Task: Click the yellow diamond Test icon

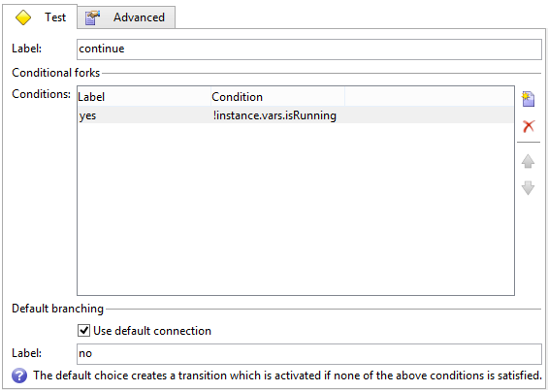Action: click(23, 17)
